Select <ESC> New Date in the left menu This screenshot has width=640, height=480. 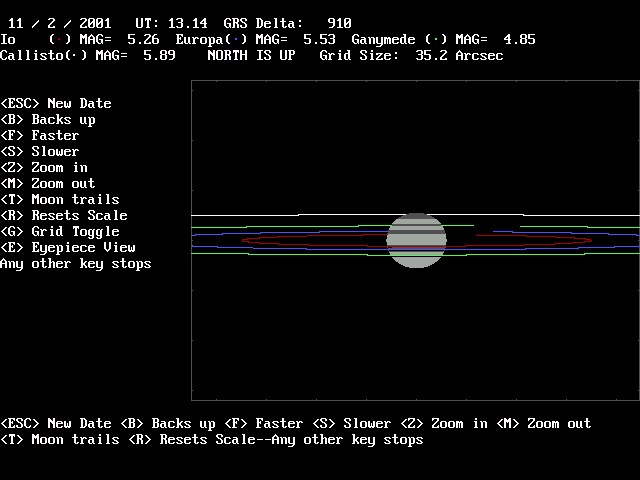56,103
